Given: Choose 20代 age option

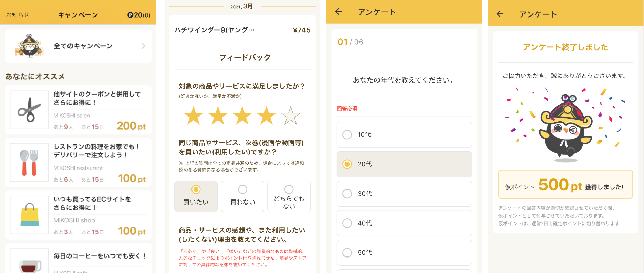Looking at the screenshot, I should pyautogui.click(x=404, y=164).
